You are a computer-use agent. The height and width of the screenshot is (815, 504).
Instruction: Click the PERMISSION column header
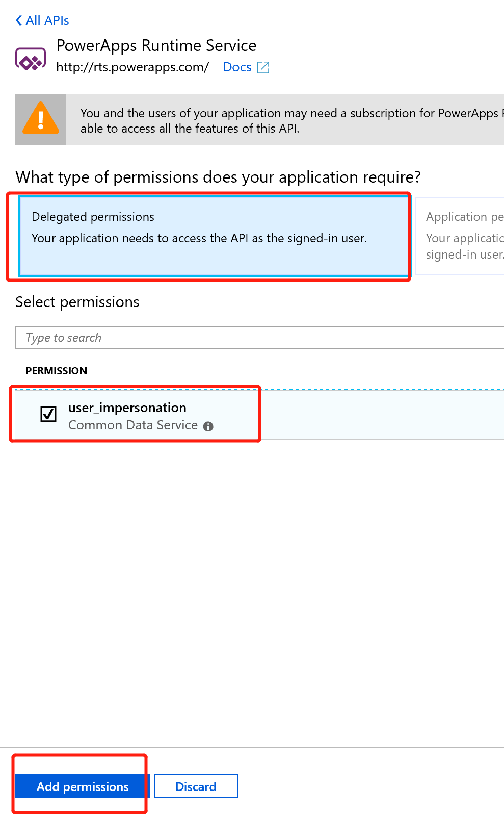(x=57, y=371)
